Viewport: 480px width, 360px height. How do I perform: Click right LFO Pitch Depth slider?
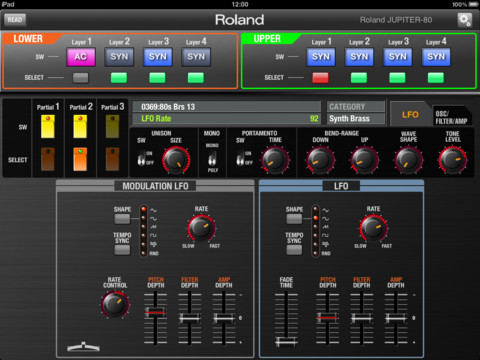pyautogui.click(x=327, y=318)
